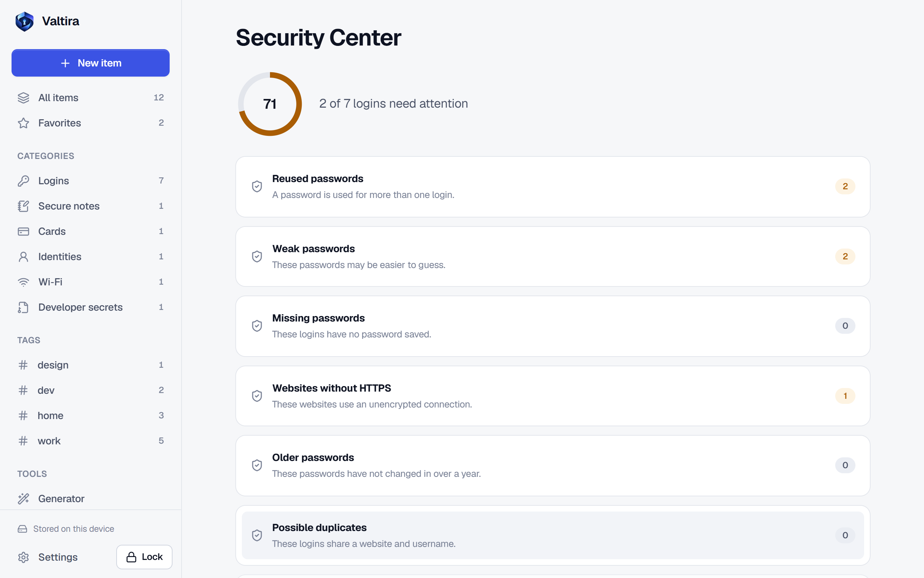This screenshot has height=578, width=924.
Task: Click the count badge on Websites without HTTPS
Action: 845,396
